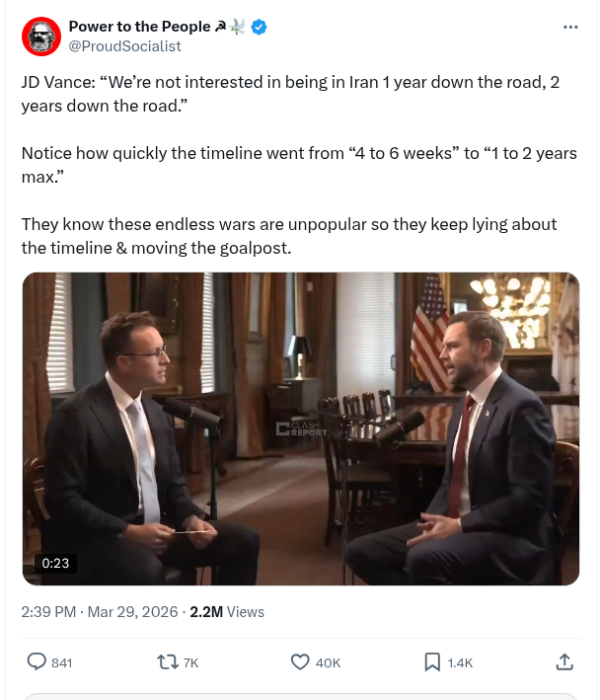This screenshot has width=600, height=700.
Task: Open the reply icon on the post
Action: [x=37, y=661]
